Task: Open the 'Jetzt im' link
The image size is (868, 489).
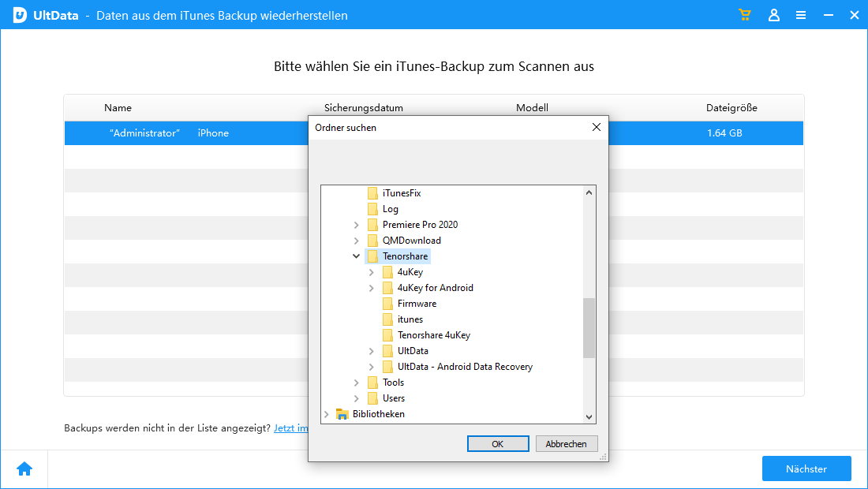Action: (x=290, y=427)
